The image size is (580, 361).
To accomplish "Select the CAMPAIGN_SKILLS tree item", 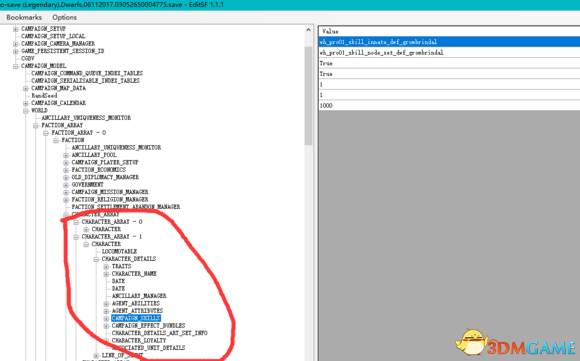I will click(x=136, y=318).
